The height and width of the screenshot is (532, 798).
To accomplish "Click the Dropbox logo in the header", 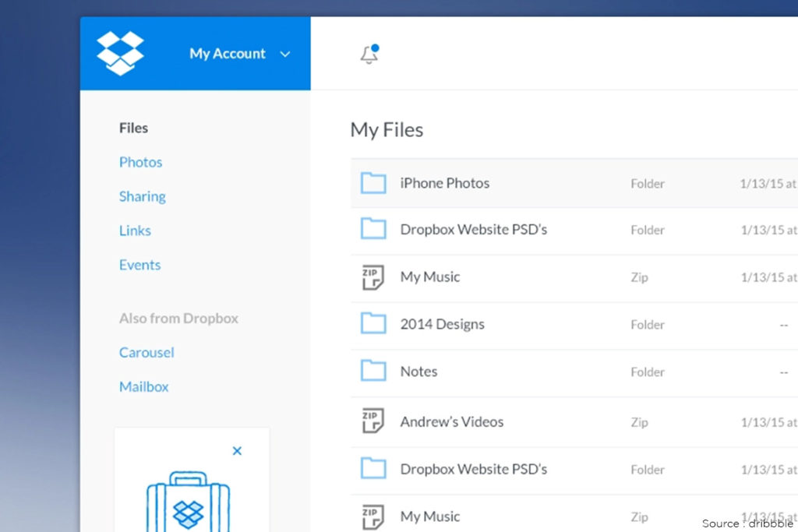I will (120, 54).
